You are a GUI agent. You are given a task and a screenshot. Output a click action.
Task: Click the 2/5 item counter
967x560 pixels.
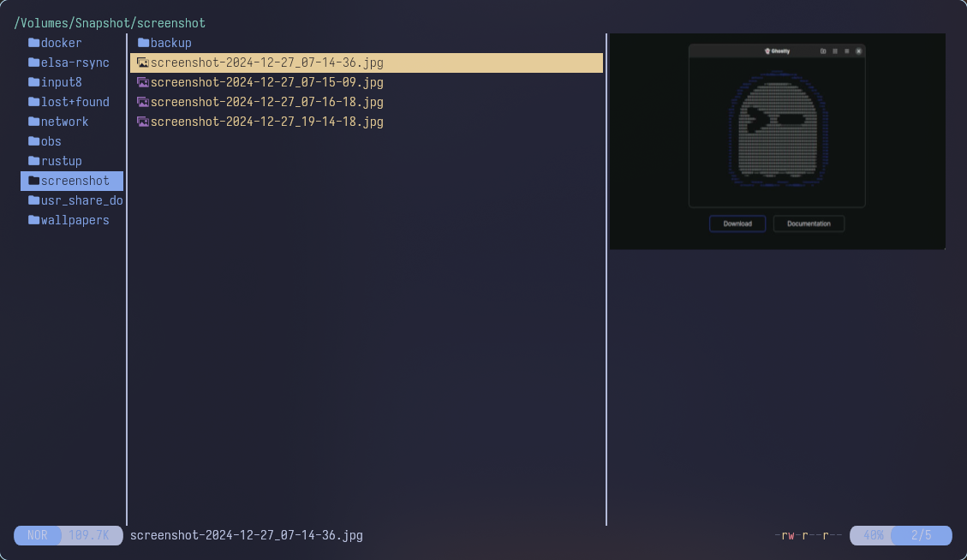pos(922,535)
